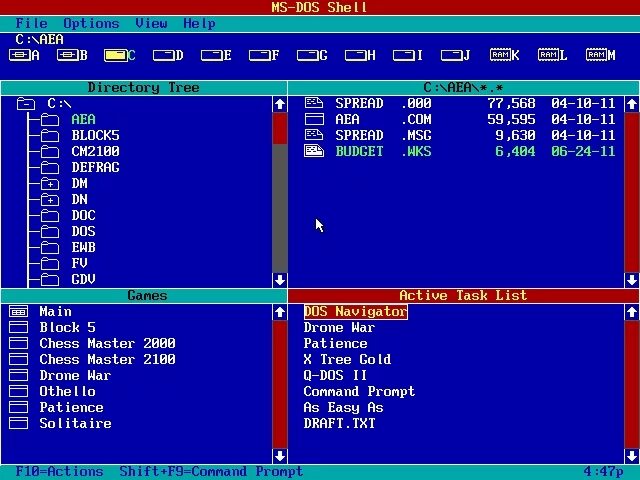Click the Solitaire program icon

click(18, 423)
